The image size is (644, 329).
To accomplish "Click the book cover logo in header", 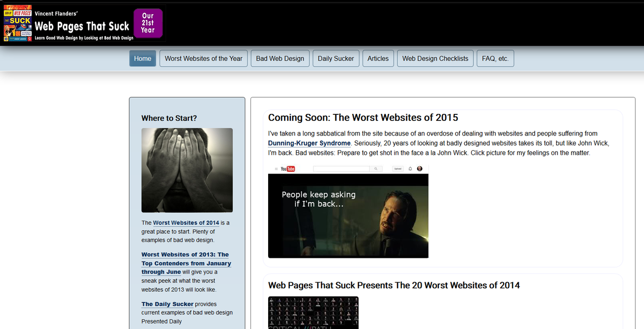I will [x=18, y=23].
